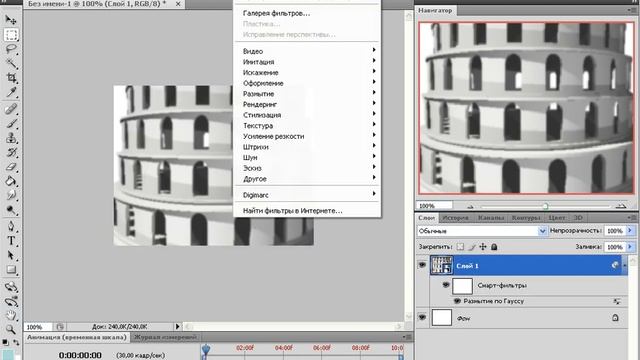Open the layer blend mode dropdown
The image size is (640, 360).
pos(482,231)
